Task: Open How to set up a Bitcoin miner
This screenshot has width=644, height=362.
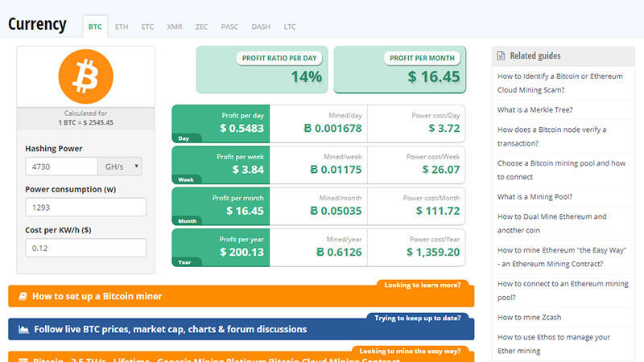Action: coord(97,296)
